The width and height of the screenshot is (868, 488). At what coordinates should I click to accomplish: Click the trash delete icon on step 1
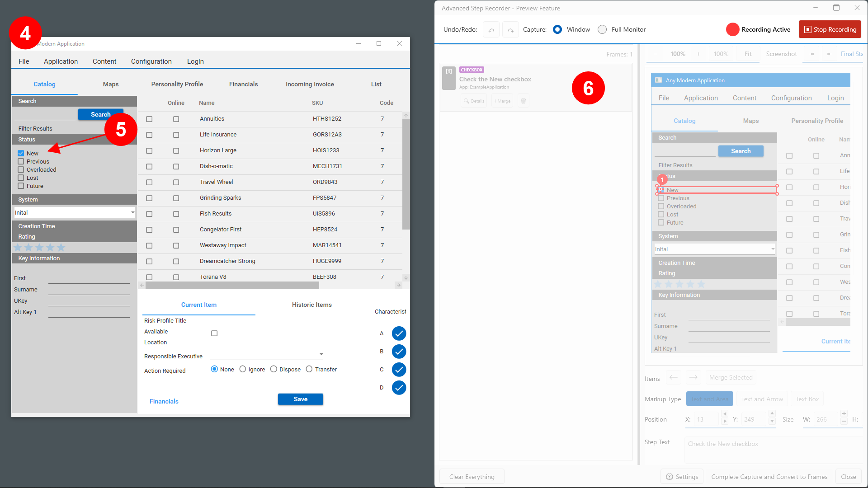[523, 101]
